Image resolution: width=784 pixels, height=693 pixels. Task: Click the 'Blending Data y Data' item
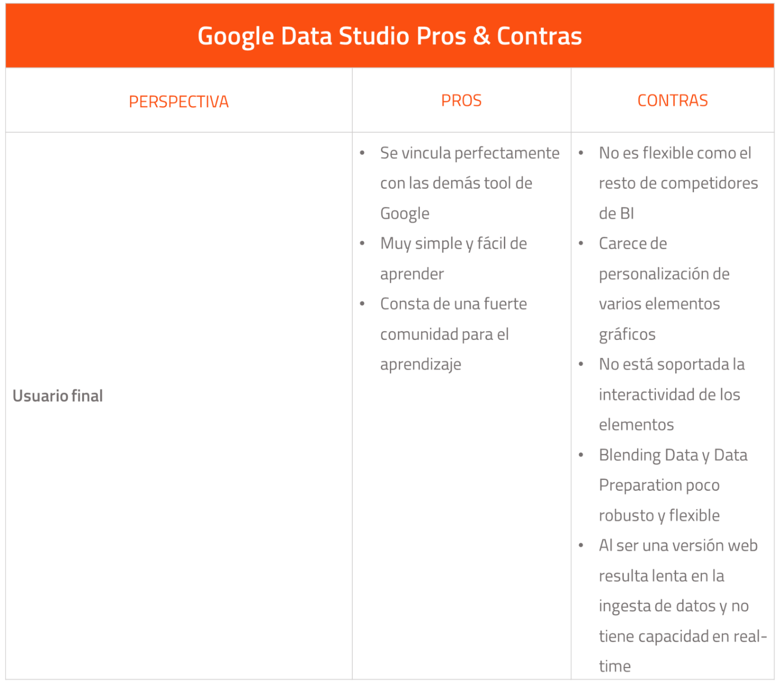[x=673, y=455]
